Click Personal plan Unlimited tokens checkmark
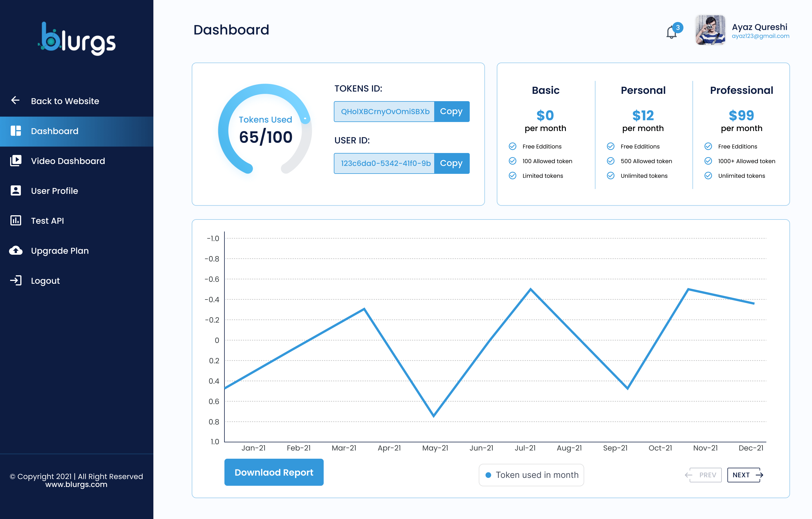The image size is (812, 519). 610,176
